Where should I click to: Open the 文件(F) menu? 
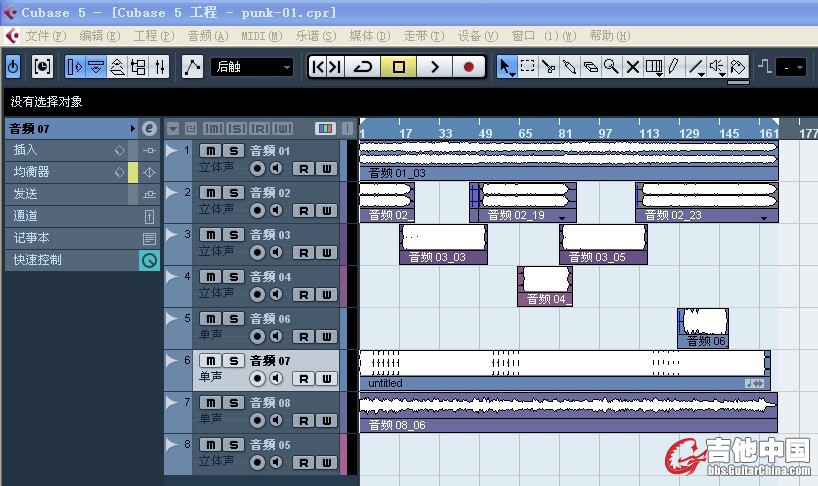click(45, 35)
